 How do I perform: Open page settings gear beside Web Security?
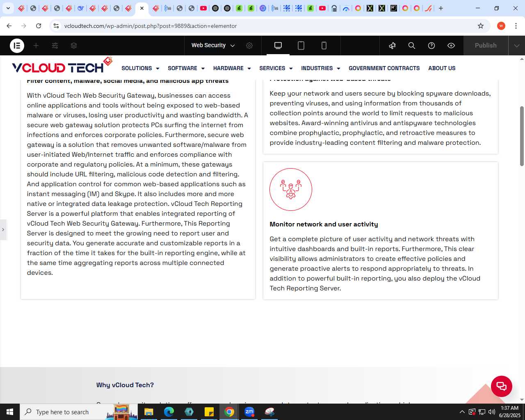click(x=249, y=46)
